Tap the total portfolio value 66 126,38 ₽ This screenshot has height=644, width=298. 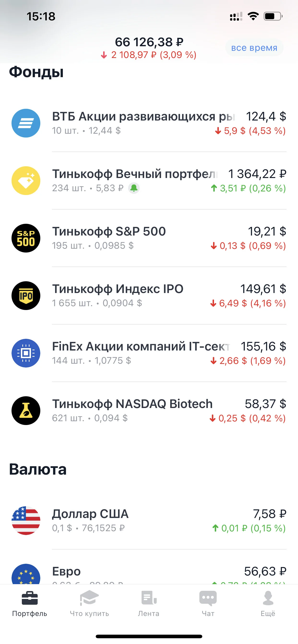click(149, 42)
